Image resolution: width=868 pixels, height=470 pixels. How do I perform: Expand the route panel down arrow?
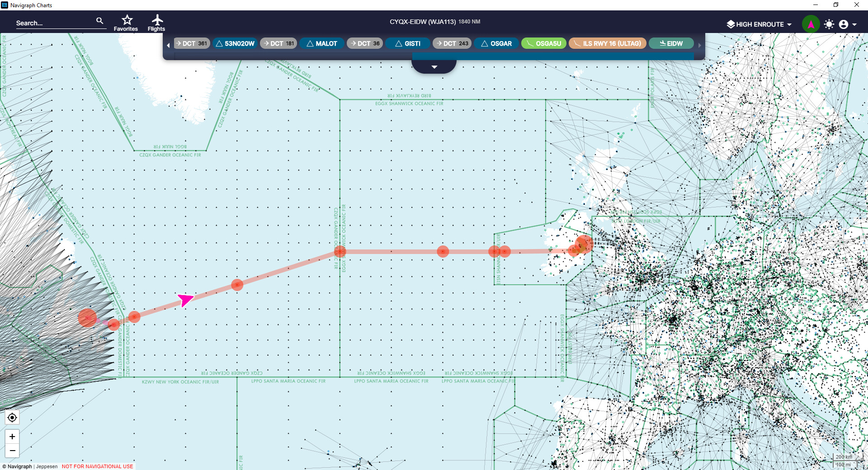pyautogui.click(x=434, y=67)
